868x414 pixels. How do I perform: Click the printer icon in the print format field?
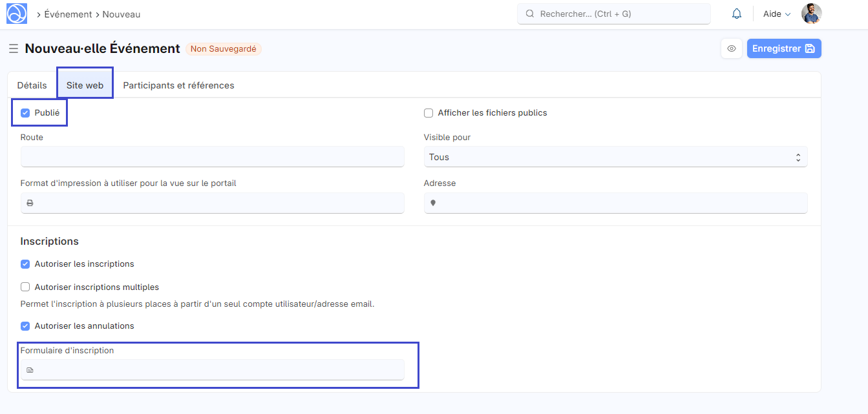(30, 202)
